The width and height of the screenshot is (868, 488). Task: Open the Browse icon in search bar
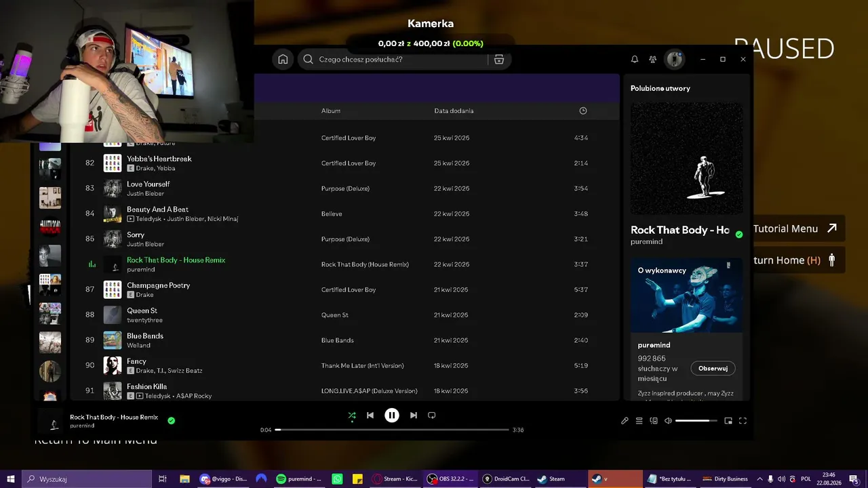point(499,60)
